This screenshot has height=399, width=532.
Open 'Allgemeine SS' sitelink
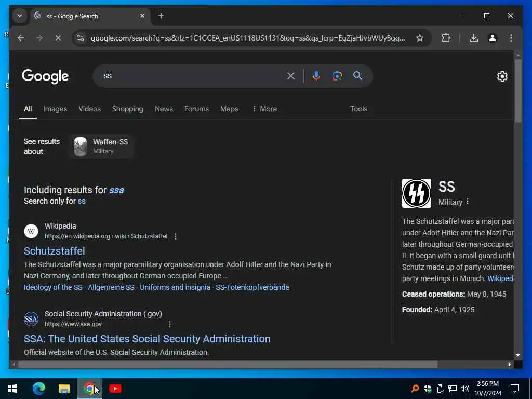point(111,287)
